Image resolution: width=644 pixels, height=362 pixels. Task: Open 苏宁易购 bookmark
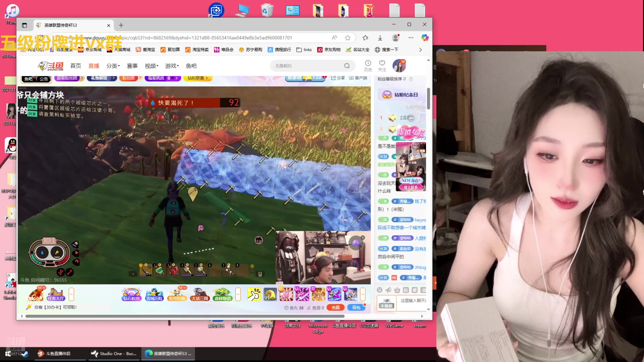coord(250,50)
